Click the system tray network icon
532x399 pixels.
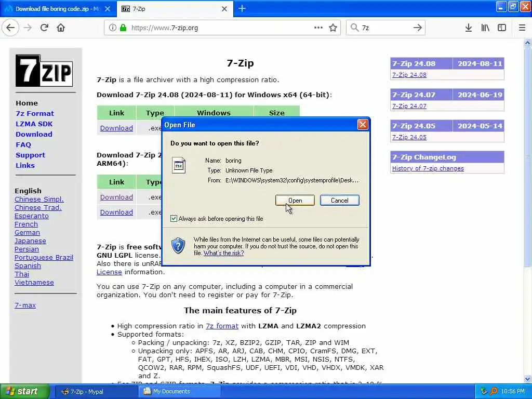click(484, 391)
